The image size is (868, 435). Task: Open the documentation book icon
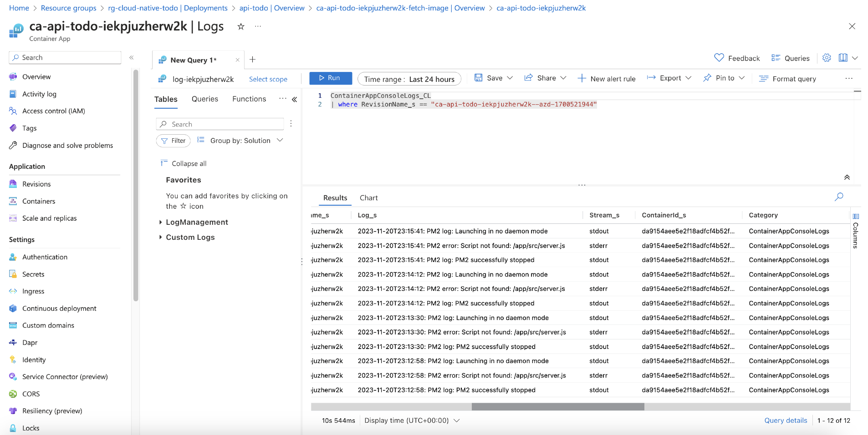pyautogui.click(x=843, y=58)
